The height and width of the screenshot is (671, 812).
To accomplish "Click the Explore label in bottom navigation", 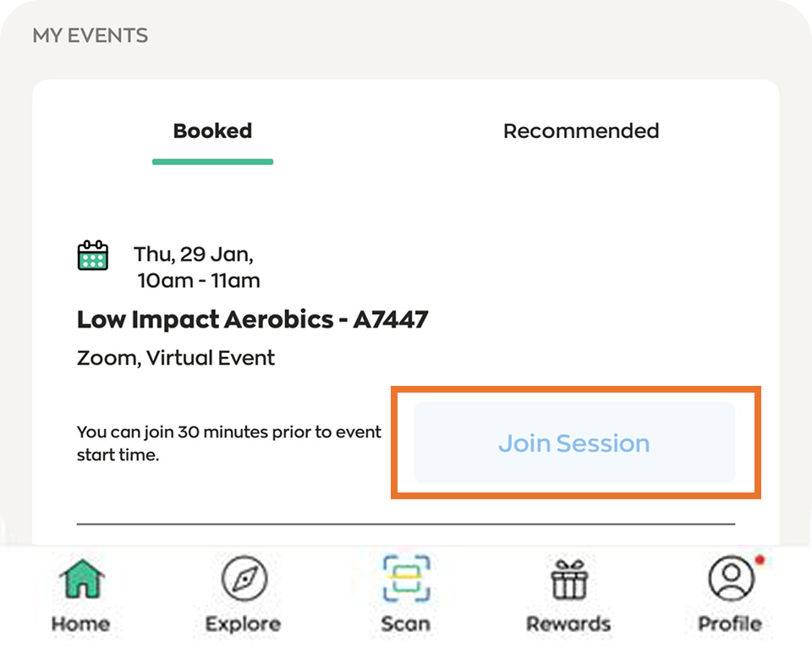I will (244, 624).
